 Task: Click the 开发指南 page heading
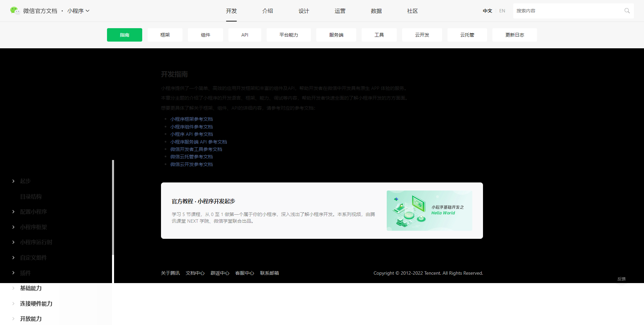click(174, 74)
